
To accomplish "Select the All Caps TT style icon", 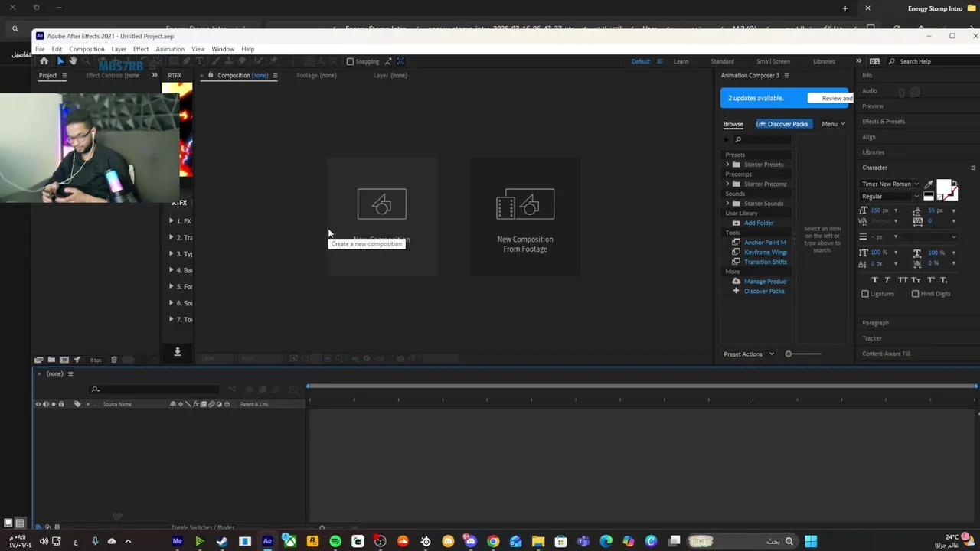I will pos(903,280).
